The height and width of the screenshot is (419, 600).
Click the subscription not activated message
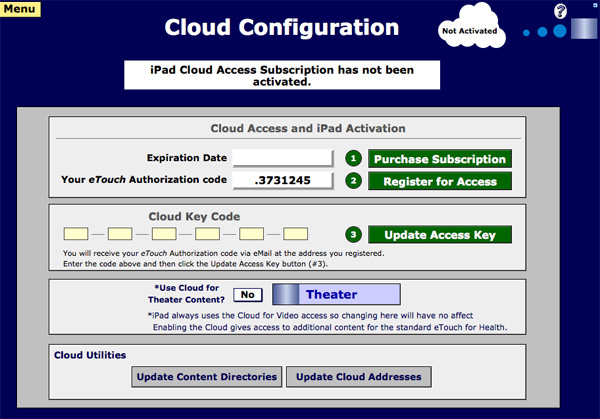(x=282, y=75)
